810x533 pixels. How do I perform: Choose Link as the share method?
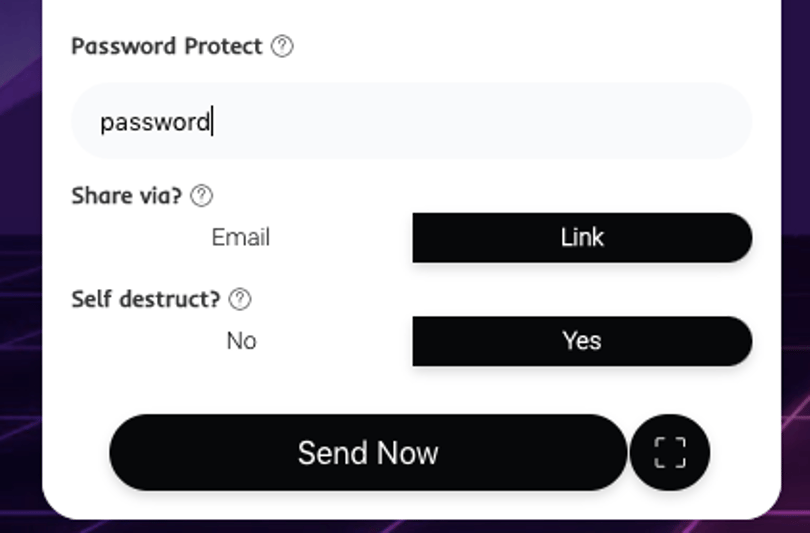click(582, 238)
